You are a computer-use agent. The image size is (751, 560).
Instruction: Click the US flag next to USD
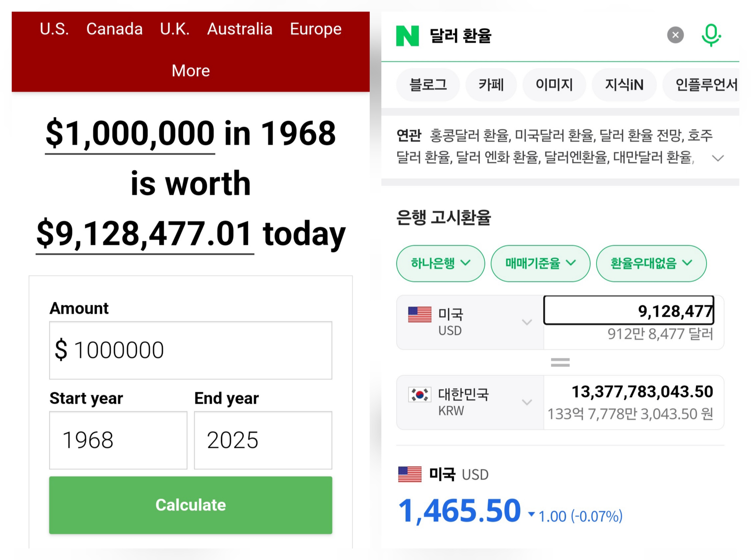click(x=420, y=315)
